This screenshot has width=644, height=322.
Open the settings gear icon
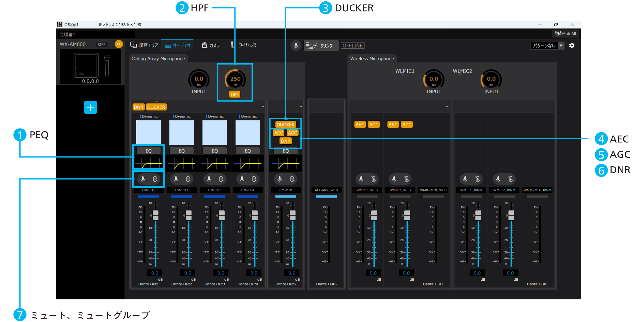pyautogui.click(x=572, y=45)
